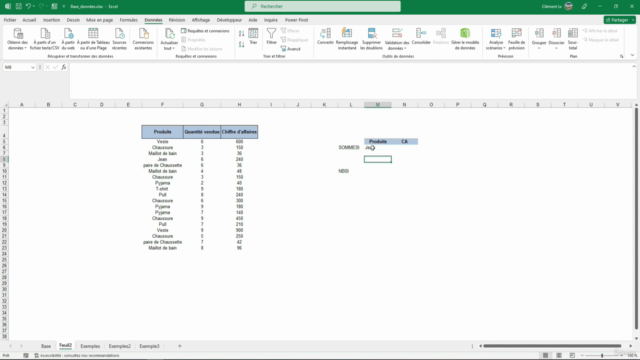Viewport: 640px width, 360px height.
Task: Sort ascending with the A-Z icon
Action: coord(242,34)
